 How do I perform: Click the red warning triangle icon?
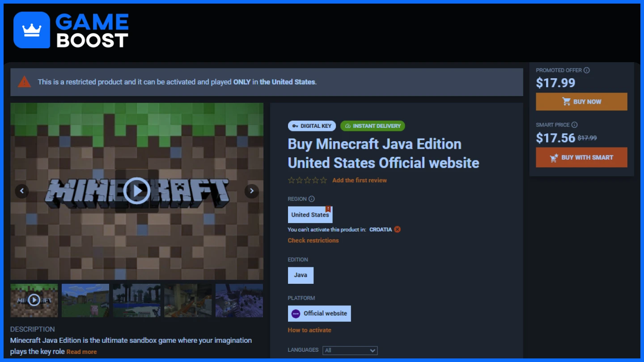(x=24, y=82)
